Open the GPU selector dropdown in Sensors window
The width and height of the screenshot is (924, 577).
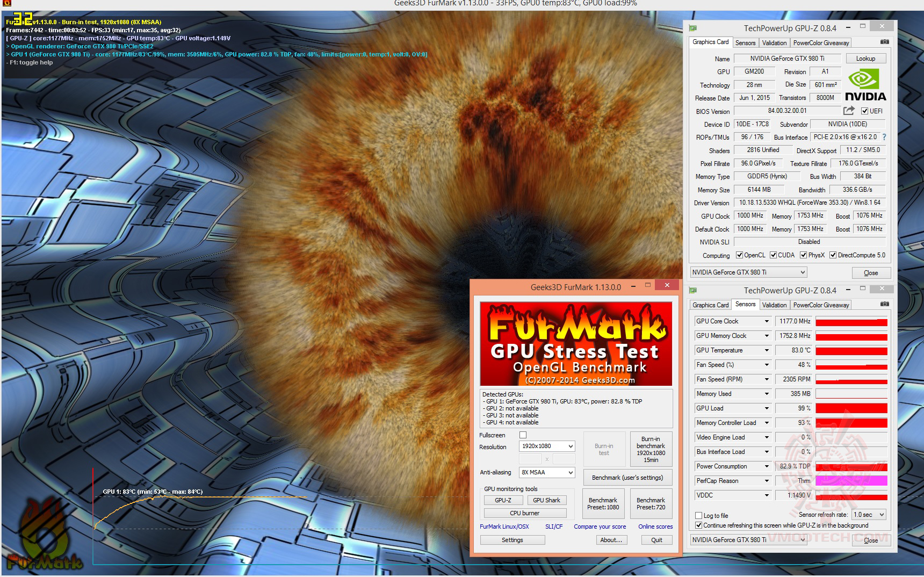tap(748, 539)
